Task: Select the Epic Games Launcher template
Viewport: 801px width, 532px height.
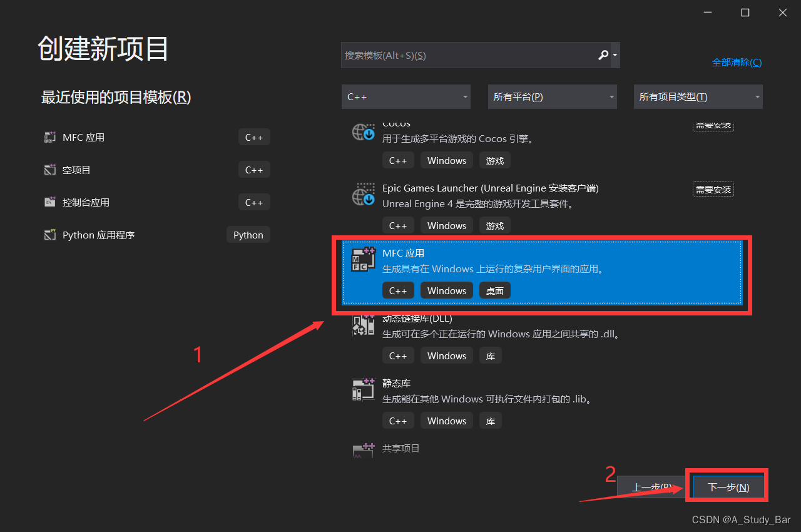Action: tap(542, 207)
